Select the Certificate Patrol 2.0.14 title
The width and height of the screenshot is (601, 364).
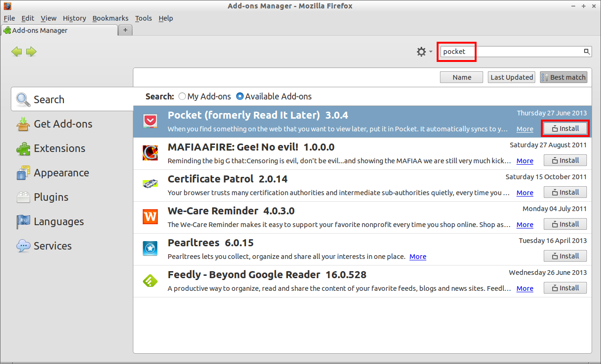pos(228,179)
